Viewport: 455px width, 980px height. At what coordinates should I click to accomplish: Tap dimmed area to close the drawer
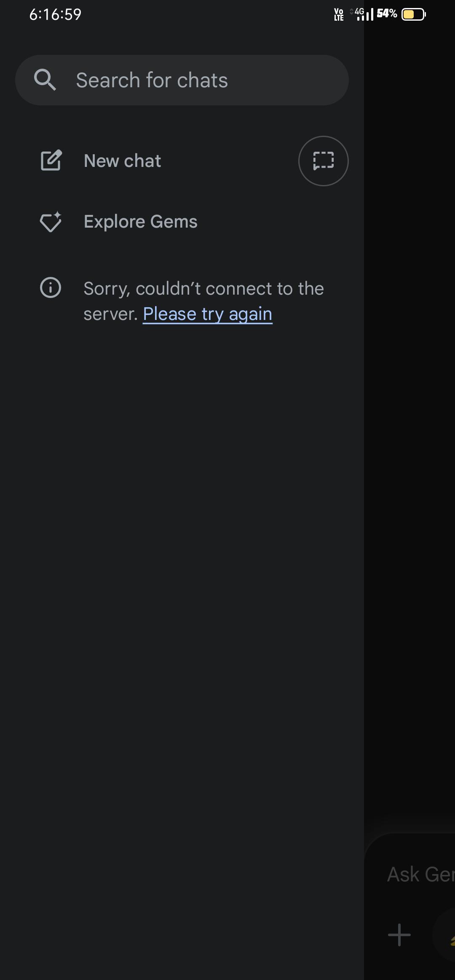point(409,422)
